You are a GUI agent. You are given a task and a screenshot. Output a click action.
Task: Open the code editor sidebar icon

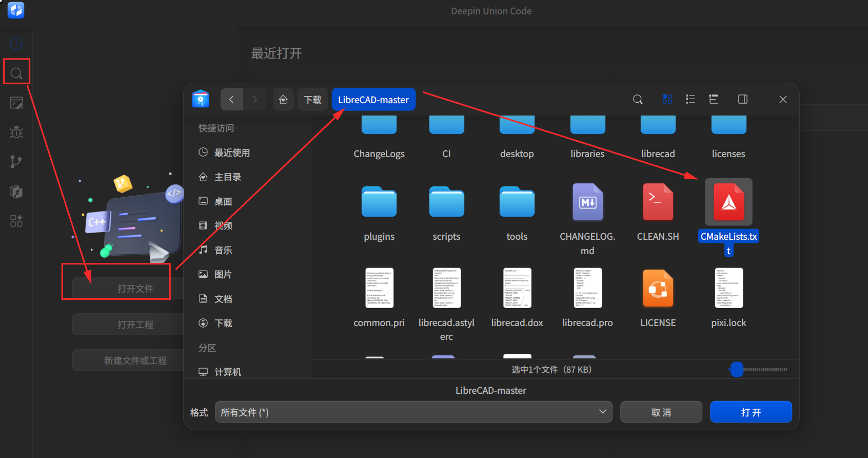click(x=16, y=103)
